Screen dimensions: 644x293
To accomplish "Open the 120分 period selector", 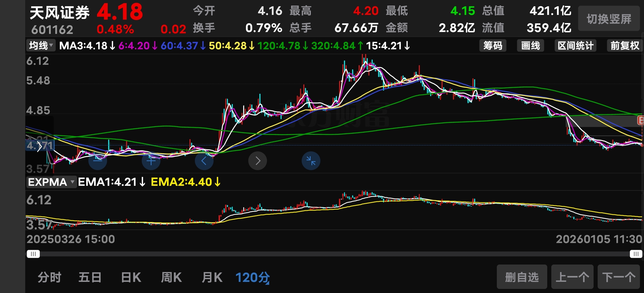I will coord(252,277).
